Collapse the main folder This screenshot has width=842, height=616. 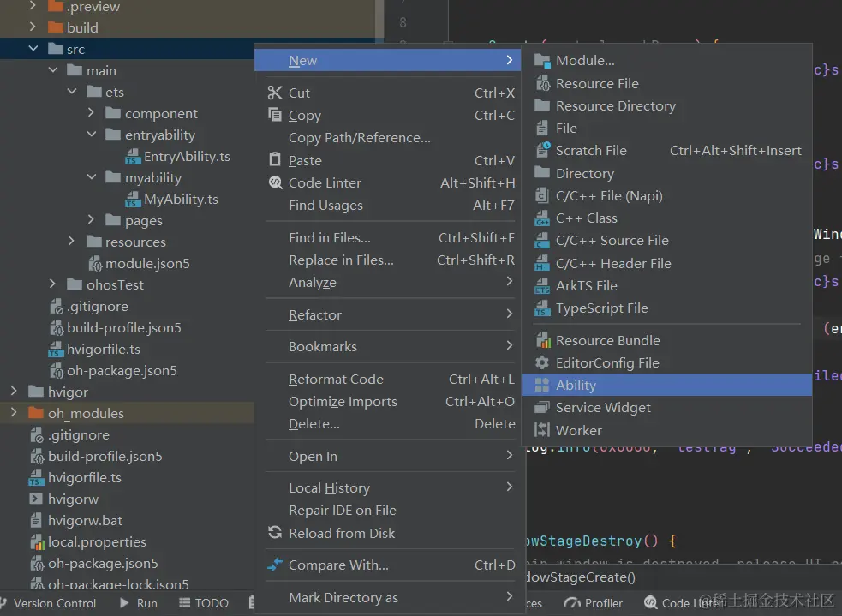(52, 69)
